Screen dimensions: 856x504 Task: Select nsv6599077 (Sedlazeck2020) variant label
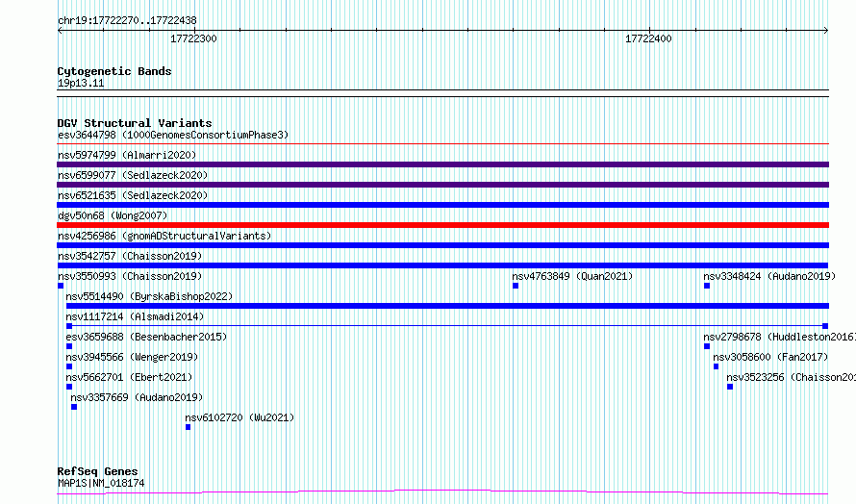(133, 175)
